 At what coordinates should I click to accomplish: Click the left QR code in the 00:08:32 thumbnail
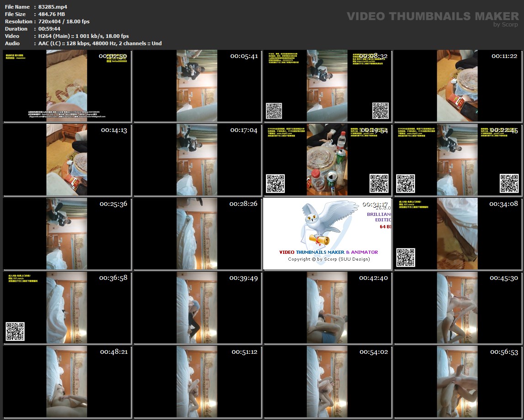274,110
